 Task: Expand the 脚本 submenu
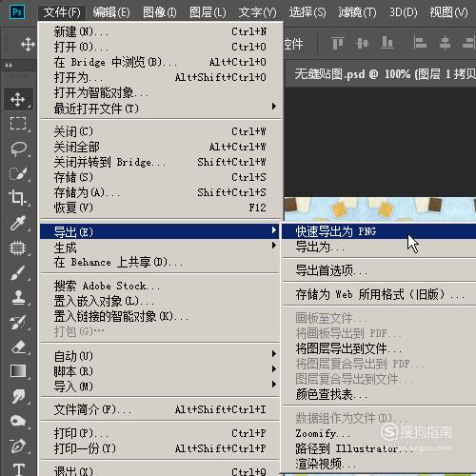tap(161, 371)
